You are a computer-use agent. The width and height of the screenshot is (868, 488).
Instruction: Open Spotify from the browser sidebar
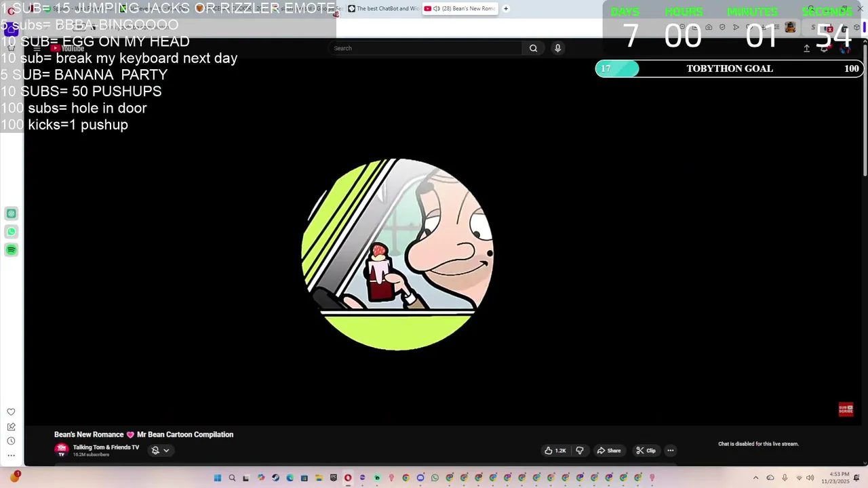point(11,250)
